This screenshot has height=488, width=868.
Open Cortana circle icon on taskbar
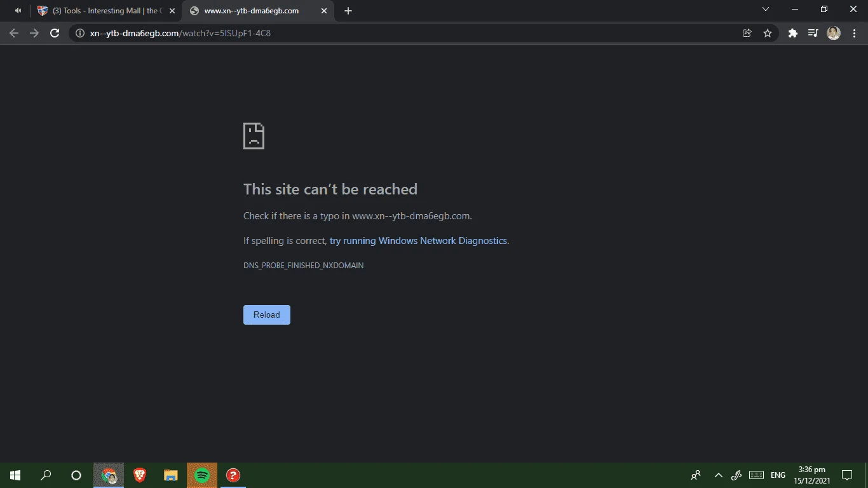76,475
